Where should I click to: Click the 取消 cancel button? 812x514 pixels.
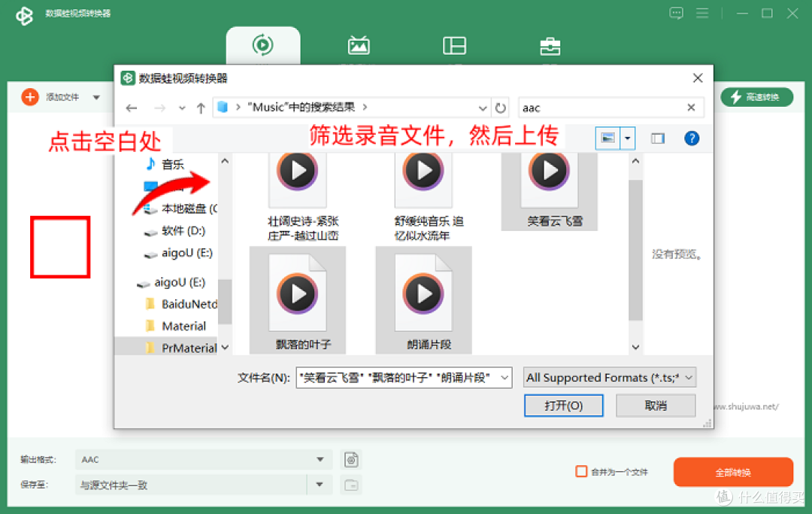656,406
